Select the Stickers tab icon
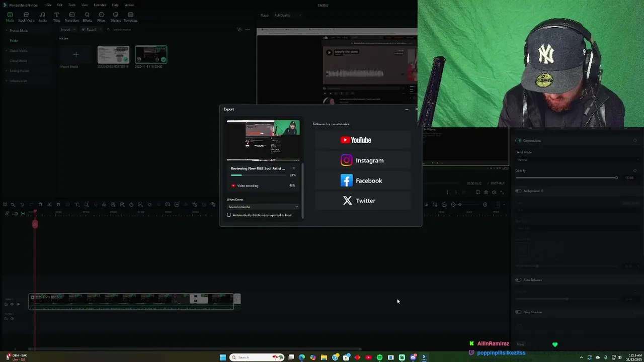The width and height of the screenshot is (644, 362). coord(115,17)
